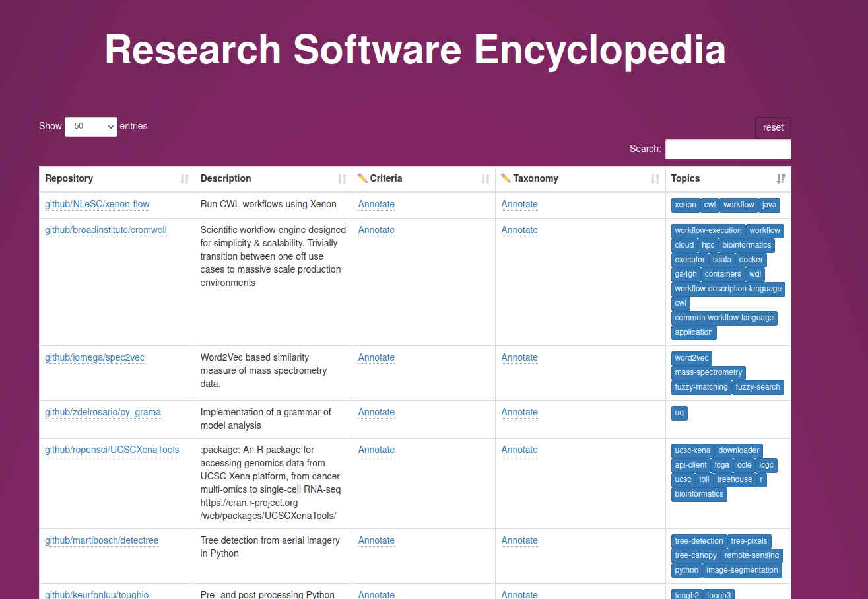Select the ucsc-xena topic tag
The height and width of the screenshot is (599, 868).
(x=692, y=450)
